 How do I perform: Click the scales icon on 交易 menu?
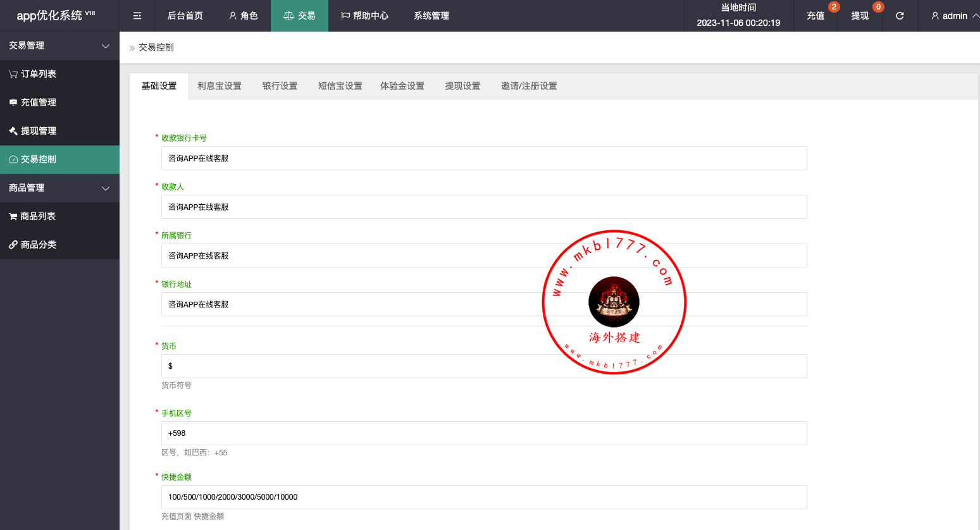point(288,16)
